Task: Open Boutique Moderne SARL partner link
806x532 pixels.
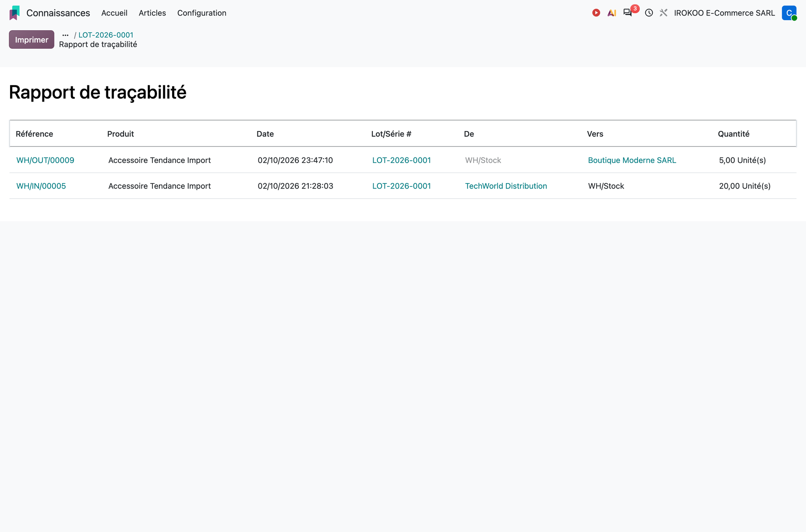Action: click(632, 160)
